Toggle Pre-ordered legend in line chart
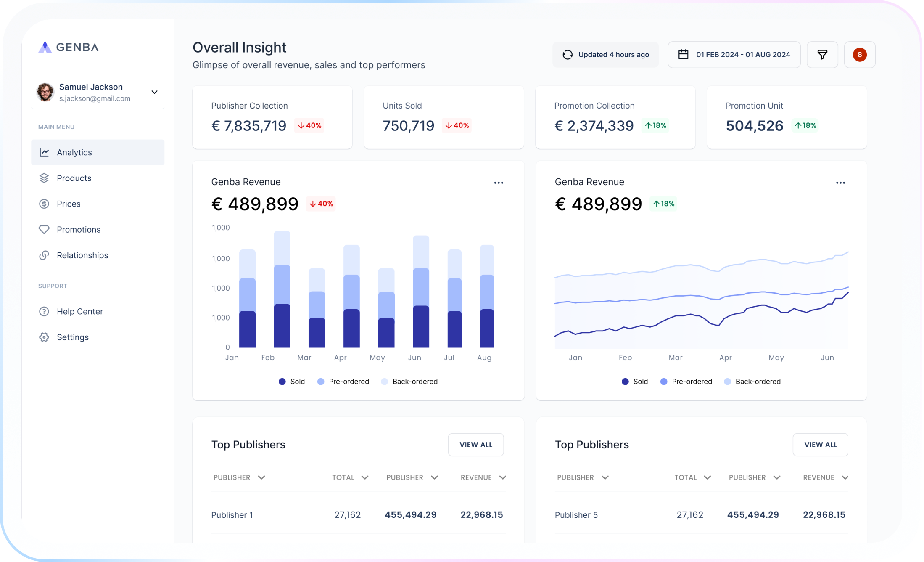The height and width of the screenshot is (562, 924). coord(686,382)
